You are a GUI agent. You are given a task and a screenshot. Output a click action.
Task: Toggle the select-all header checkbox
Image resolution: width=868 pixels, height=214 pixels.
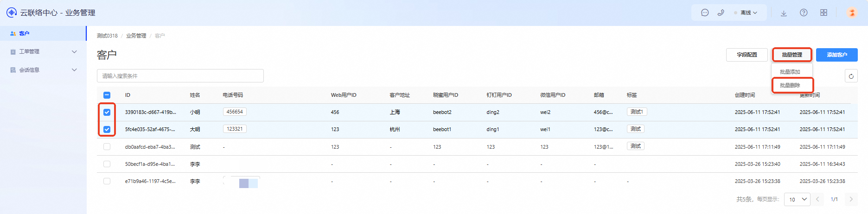tap(107, 95)
